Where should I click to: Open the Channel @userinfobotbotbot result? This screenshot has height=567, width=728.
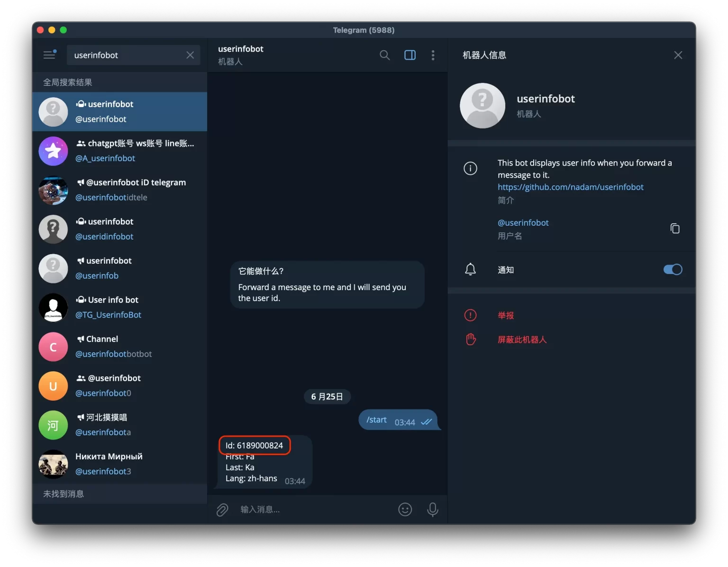119,347
